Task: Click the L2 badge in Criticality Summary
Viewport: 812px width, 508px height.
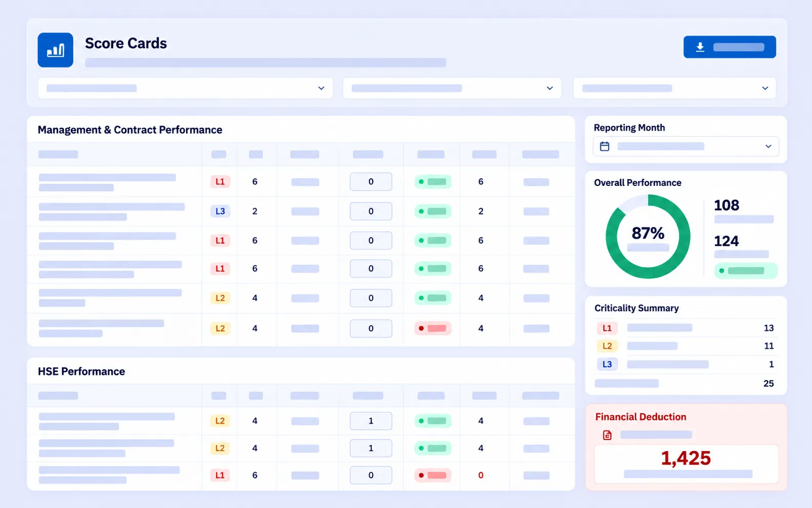Action: click(x=607, y=346)
